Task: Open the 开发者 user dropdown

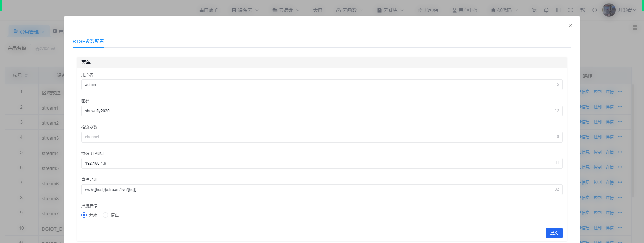Action: point(627,10)
